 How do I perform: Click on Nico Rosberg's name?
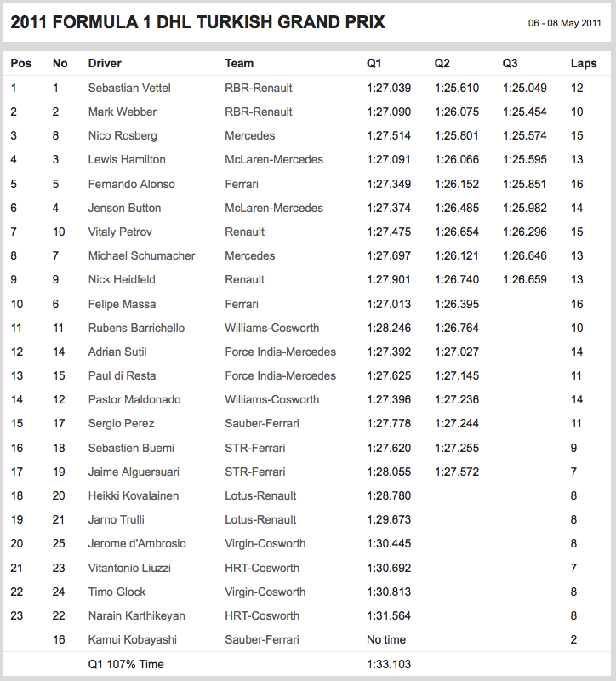123,135
